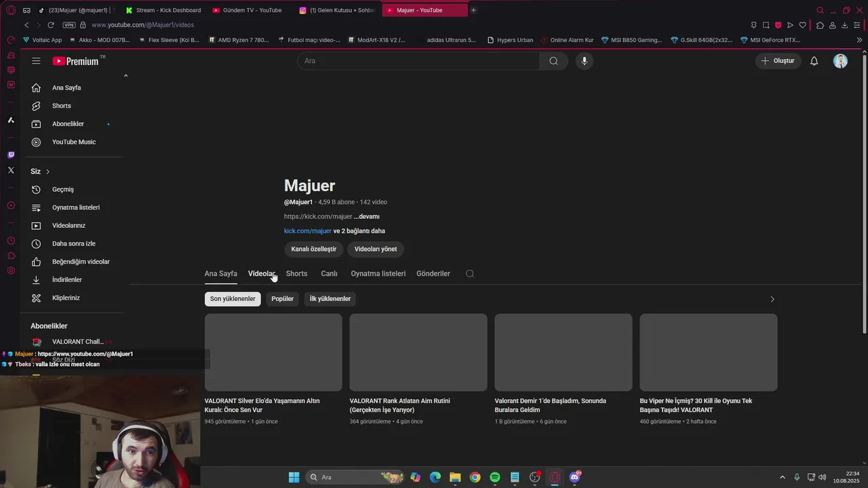
Task: Open X (Twitter) in Opera sidebar
Action: pyautogui.click(x=11, y=170)
